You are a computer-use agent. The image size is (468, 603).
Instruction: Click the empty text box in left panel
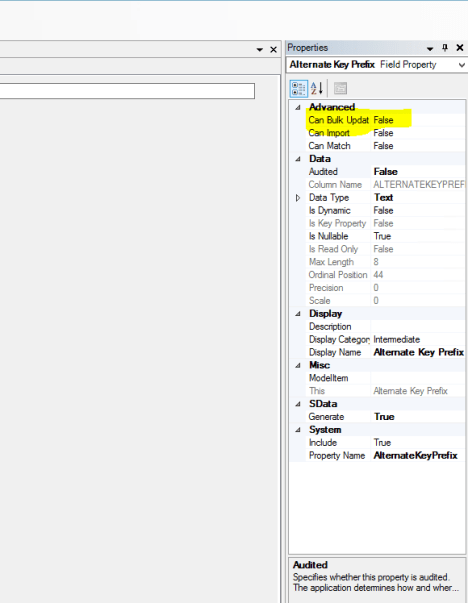point(127,91)
